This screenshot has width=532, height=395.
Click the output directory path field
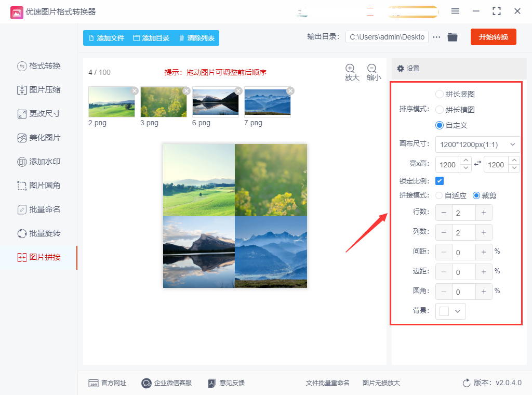tap(387, 37)
